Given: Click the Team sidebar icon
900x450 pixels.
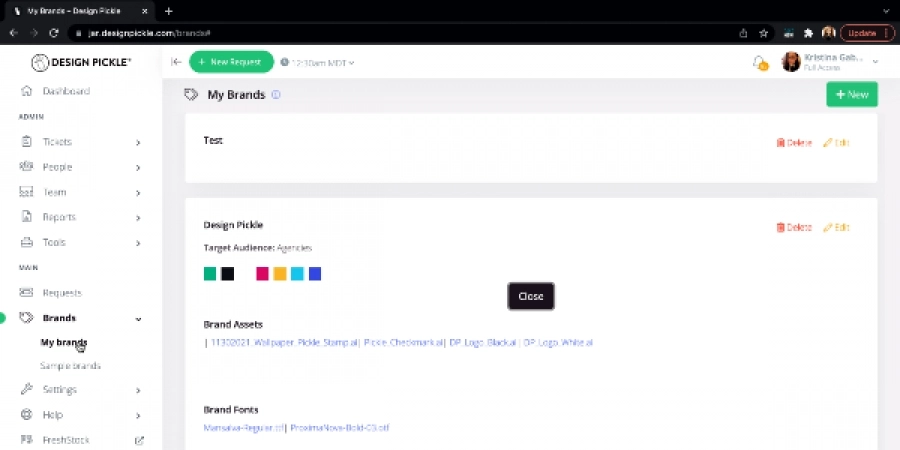Looking at the screenshot, I should (x=26, y=192).
